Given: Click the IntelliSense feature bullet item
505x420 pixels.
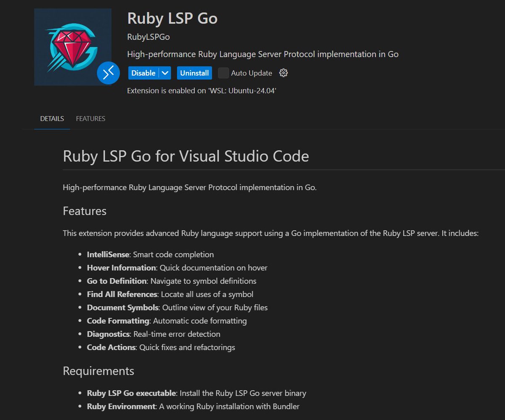Looking at the screenshot, I should point(150,254).
